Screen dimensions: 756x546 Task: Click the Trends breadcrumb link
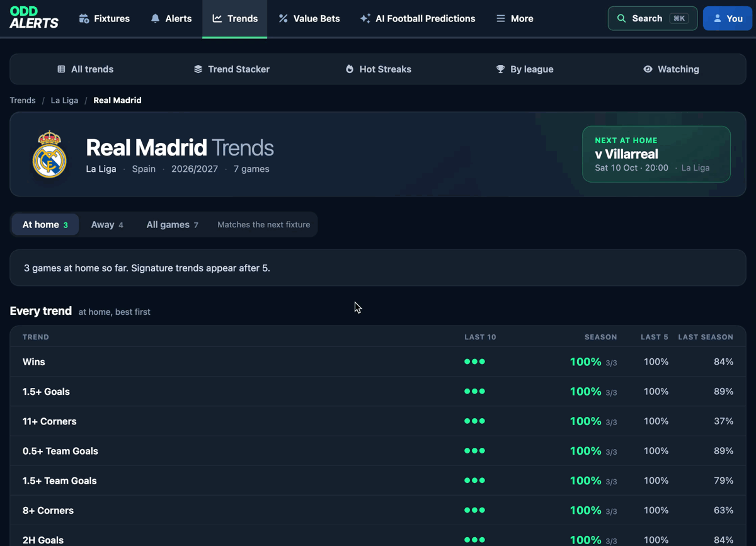[x=23, y=100]
